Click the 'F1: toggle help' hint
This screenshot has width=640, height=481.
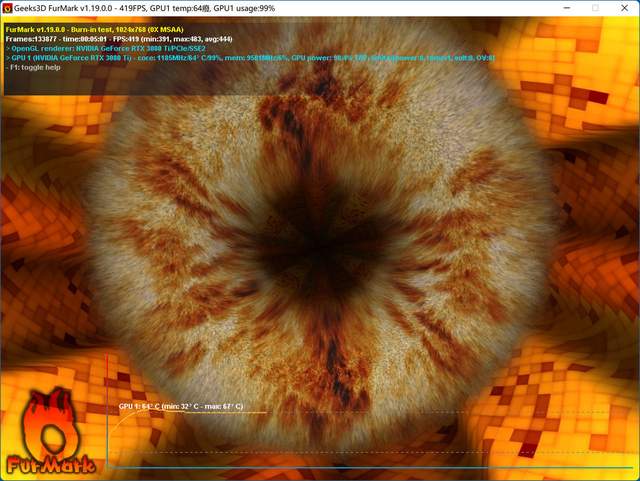point(33,67)
